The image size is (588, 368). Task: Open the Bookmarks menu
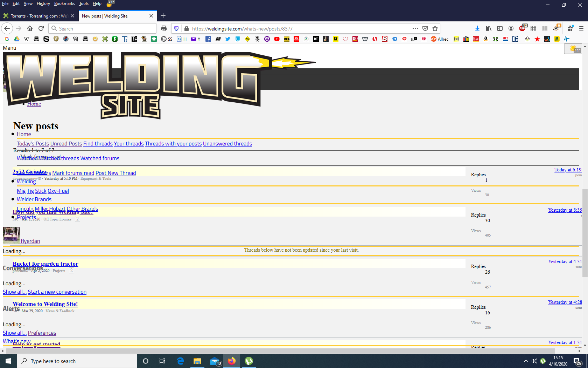pos(64,4)
